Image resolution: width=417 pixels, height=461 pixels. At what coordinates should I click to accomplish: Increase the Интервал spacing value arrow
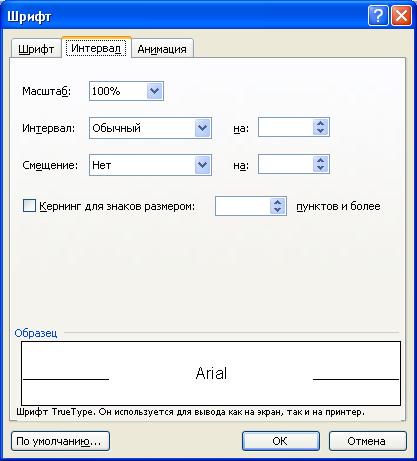pos(320,124)
